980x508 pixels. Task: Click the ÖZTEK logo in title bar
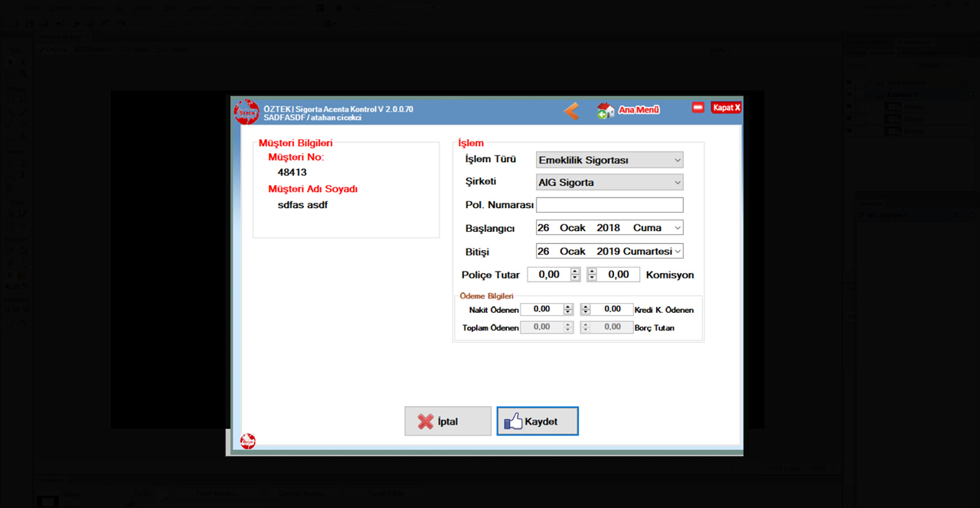(x=247, y=112)
